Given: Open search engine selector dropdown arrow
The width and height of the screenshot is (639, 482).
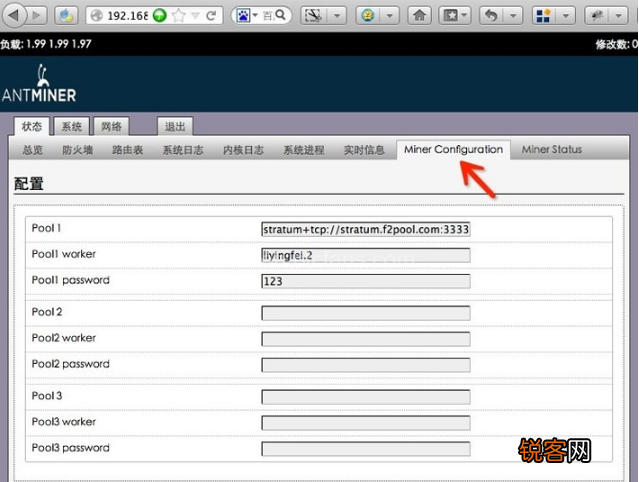Looking at the screenshot, I should (255, 15).
